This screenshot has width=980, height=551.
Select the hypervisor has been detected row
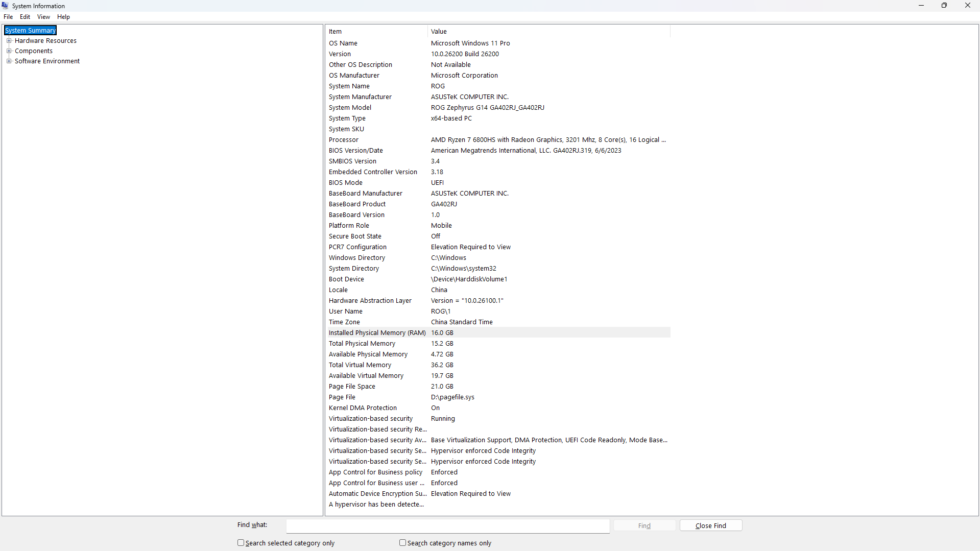[498, 505]
